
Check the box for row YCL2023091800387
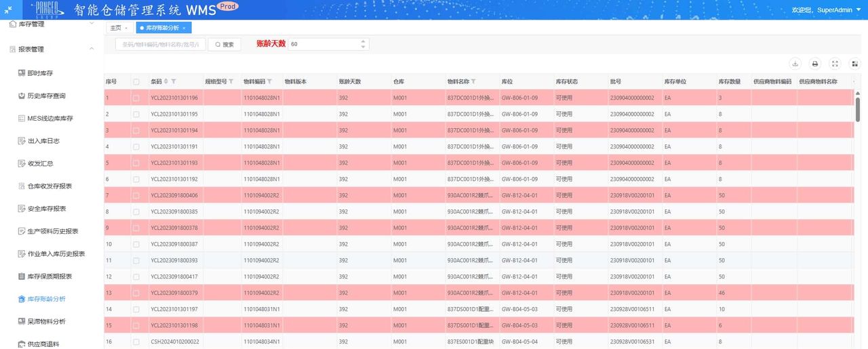[x=136, y=244]
